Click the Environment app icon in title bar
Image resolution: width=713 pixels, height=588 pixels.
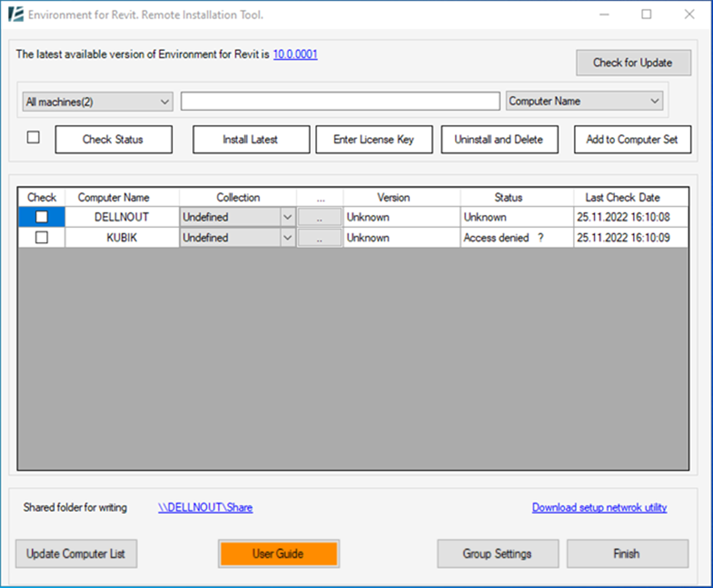[x=16, y=14]
